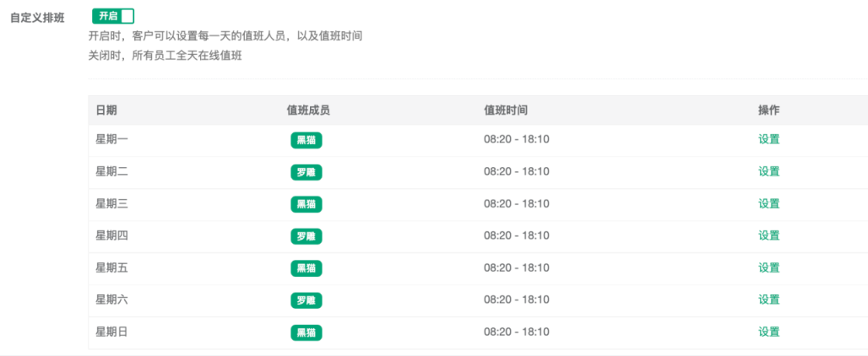Click 设置 for 星期一
Image resolution: width=868 pixels, height=356 pixels.
click(x=768, y=139)
